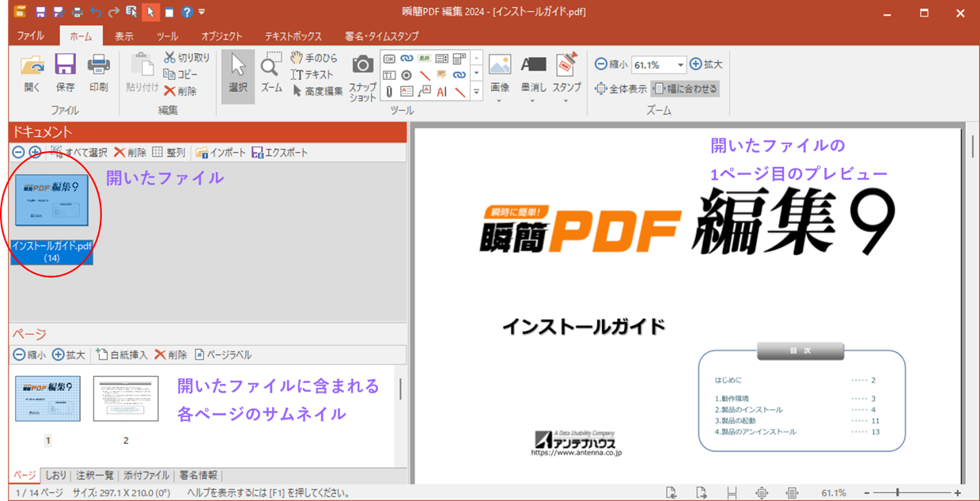The width and height of the screenshot is (980, 501).
Task: Click Import (インポート) in the Document panel
Action: pos(221,152)
